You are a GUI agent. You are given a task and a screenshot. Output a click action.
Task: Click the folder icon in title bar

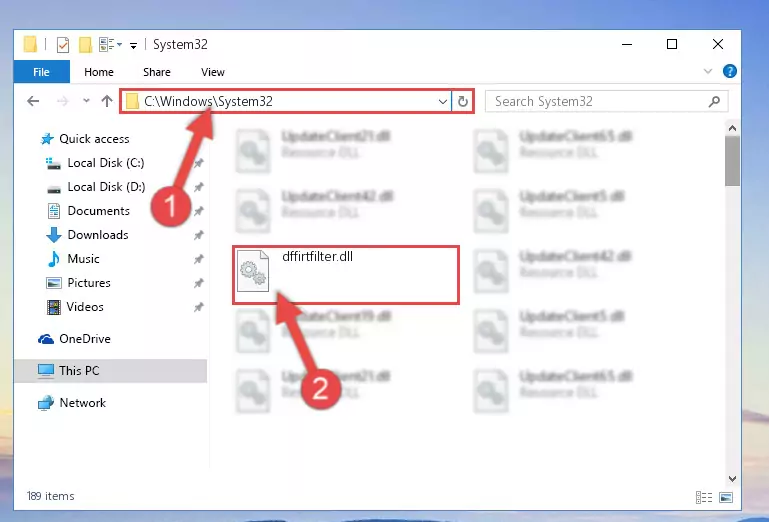(x=30, y=45)
